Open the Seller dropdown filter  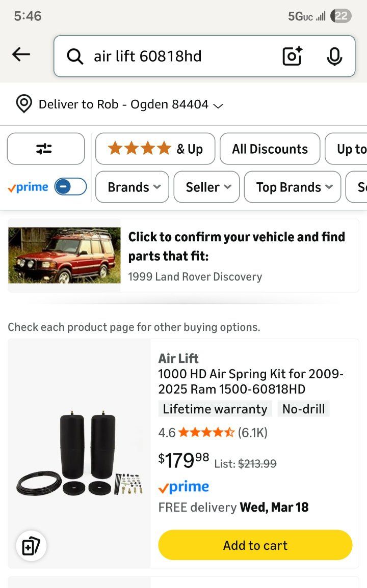pyautogui.click(x=206, y=187)
